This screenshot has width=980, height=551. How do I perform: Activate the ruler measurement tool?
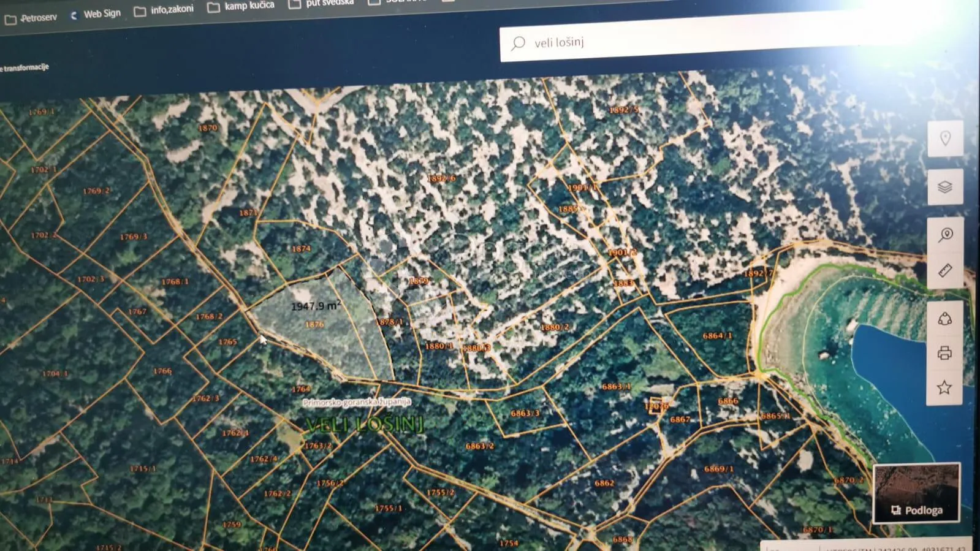click(945, 270)
